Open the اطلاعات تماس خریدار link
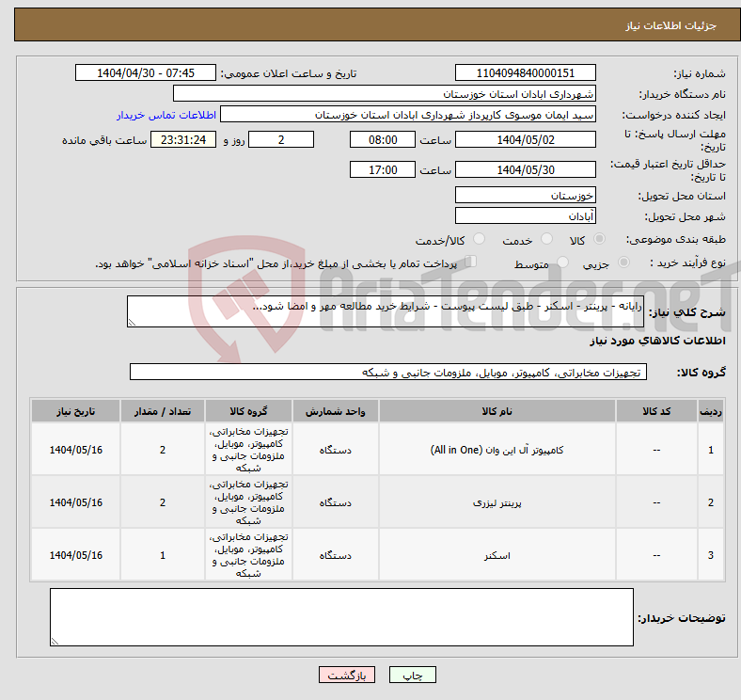The height and width of the screenshot is (700, 741). 166,115
